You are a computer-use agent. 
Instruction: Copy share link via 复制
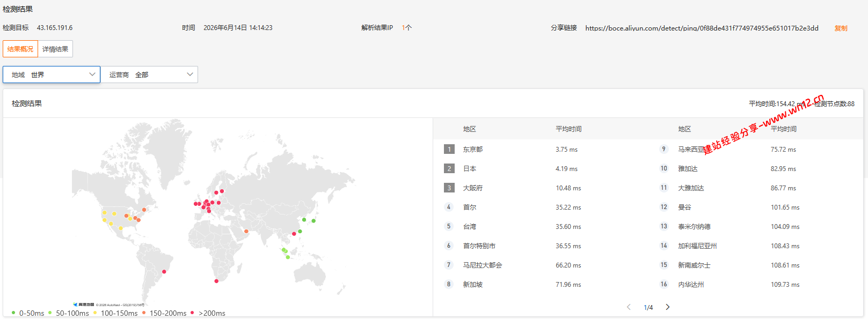click(841, 28)
